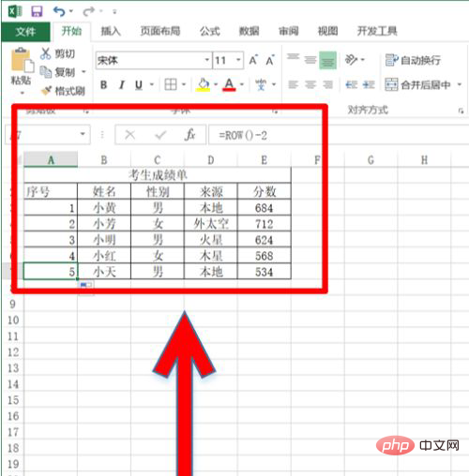Screen dimensions: 469x476
Task: Click the Paste clipboard icon
Action: pos(22,60)
